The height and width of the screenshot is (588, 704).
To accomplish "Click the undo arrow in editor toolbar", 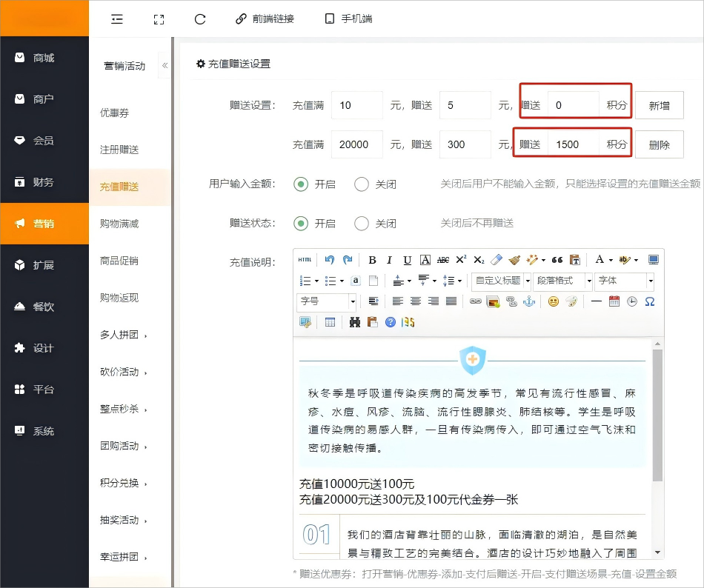I will 330,260.
